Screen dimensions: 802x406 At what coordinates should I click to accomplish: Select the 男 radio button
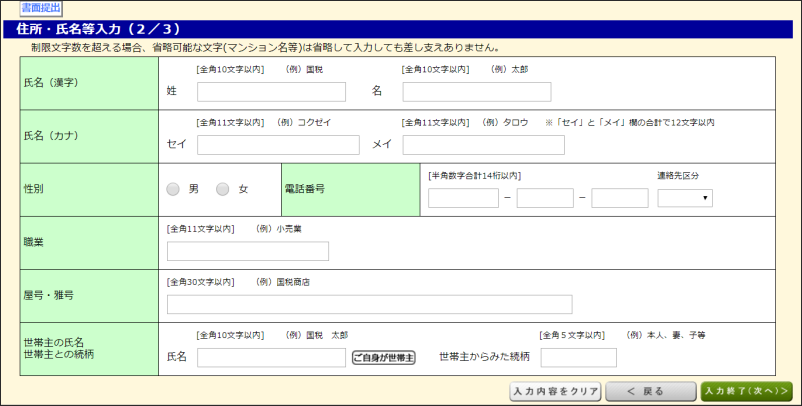click(x=174, y=189)
